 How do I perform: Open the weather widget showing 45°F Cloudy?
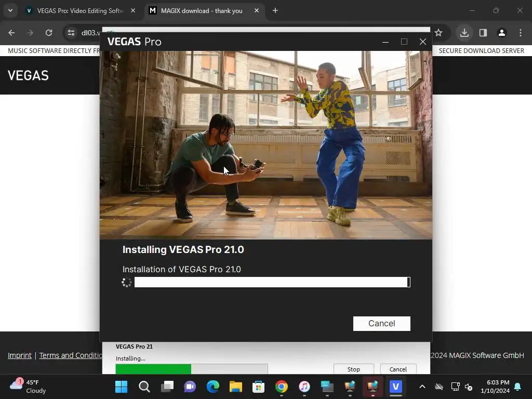28,387
